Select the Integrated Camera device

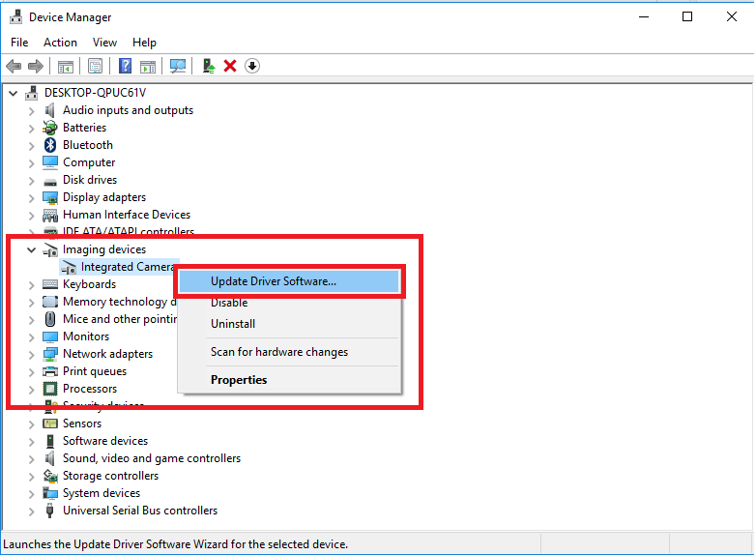[x=128, y=267]
